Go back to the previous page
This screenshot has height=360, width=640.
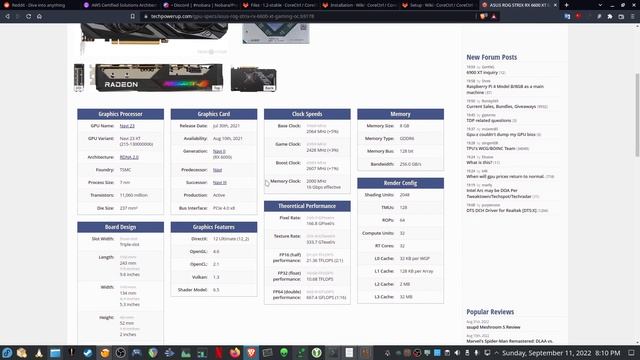click(7, 16)
